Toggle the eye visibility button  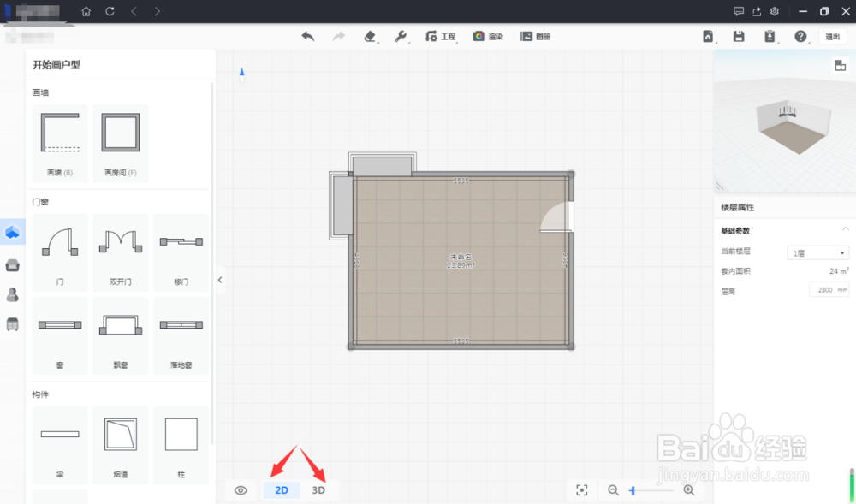pyautogui.click(x=241, y=489)
